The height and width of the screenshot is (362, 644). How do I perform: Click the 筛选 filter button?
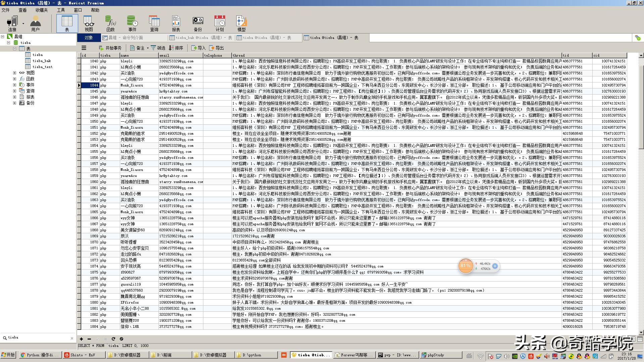[x=158, y=48]
